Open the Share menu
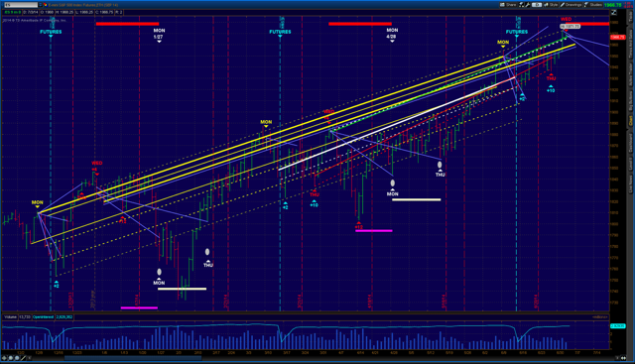Viewport: 635px width, 364px height. click(508, 5)
